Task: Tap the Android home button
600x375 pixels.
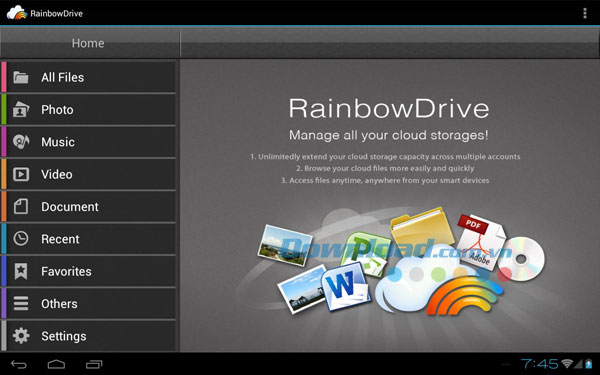Action: click(x=56, y=364)
